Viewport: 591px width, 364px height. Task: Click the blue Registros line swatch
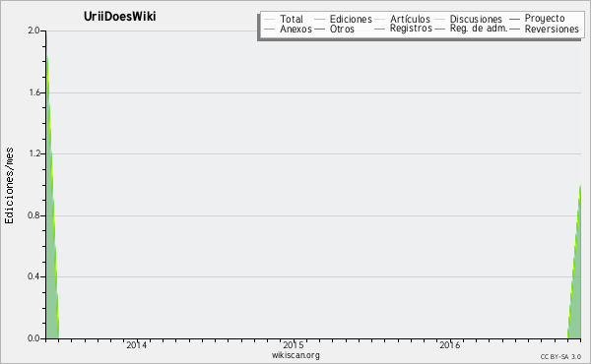pos(380,29)
